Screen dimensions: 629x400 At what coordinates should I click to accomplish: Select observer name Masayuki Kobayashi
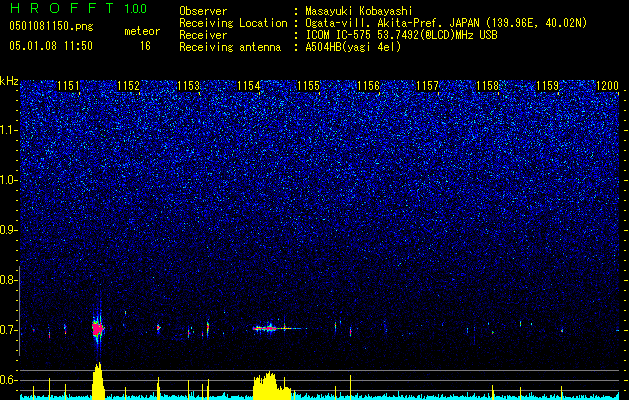pos(359,11)
